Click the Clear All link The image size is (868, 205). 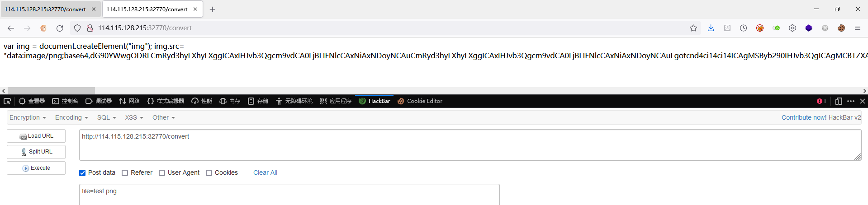(x=265, y=172)
